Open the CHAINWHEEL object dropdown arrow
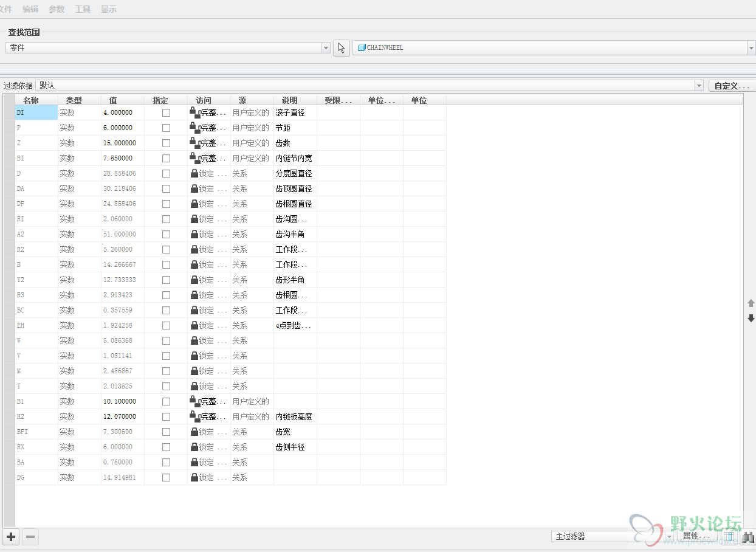The image size is (756, 552). click(x=751, y=48)
